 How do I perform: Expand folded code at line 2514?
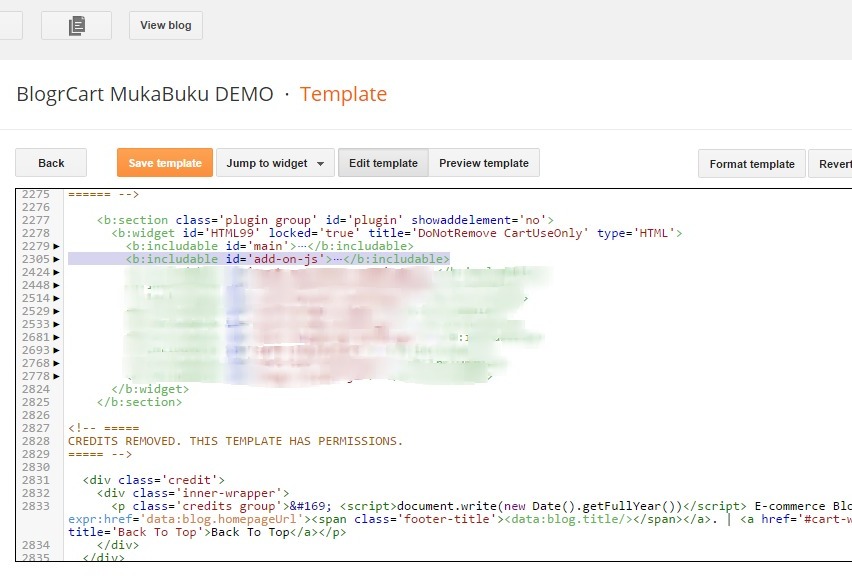pyautogui.click(x=57, y=298)
